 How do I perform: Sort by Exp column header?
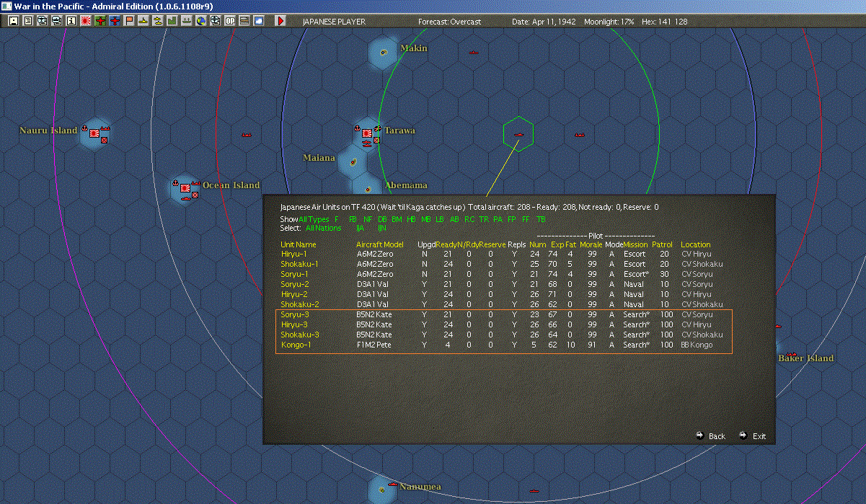pos(557,245)
